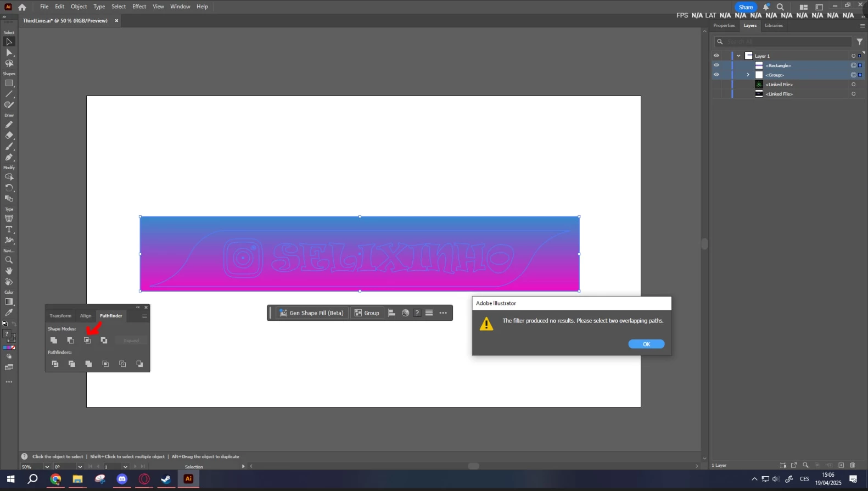Image resolution: width=868 pixels, height=491 pixels.
Task: Click the target circle for Layer 1
Action: (x=853, y=56)
